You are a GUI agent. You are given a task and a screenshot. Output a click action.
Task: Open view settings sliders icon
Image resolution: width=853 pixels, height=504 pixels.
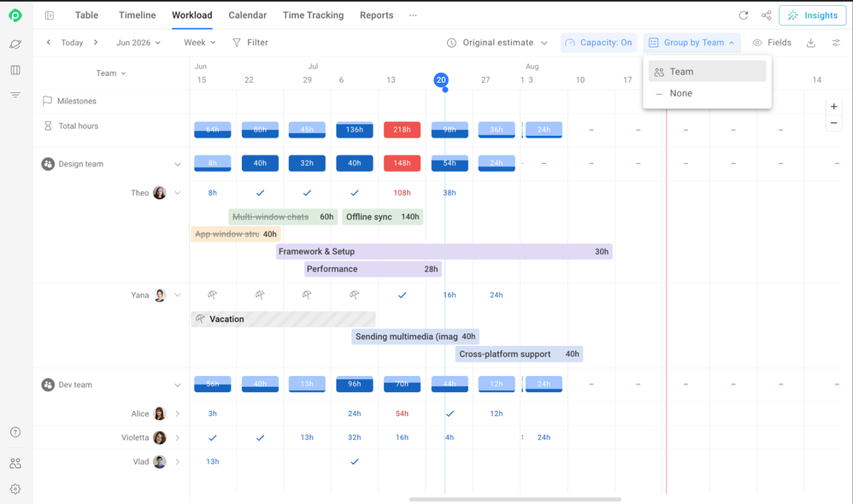pos(836,43)
